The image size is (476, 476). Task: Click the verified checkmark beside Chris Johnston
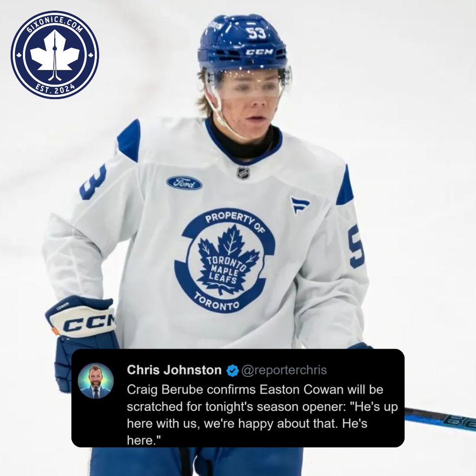pos(232,370)
